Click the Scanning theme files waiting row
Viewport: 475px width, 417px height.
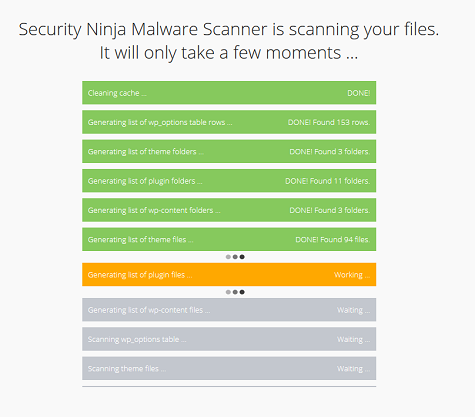(229, 368)
